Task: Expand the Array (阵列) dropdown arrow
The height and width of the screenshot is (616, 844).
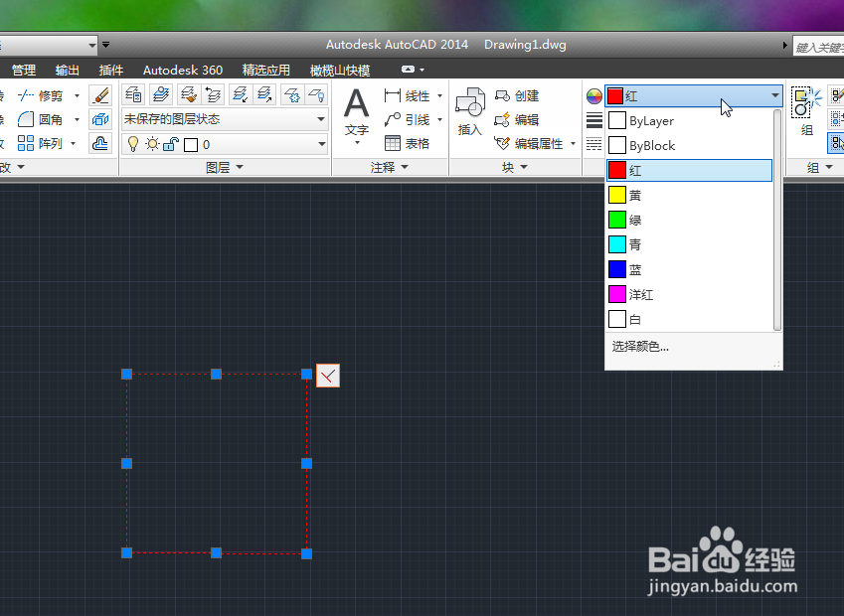Action: [x=74, y=143]
